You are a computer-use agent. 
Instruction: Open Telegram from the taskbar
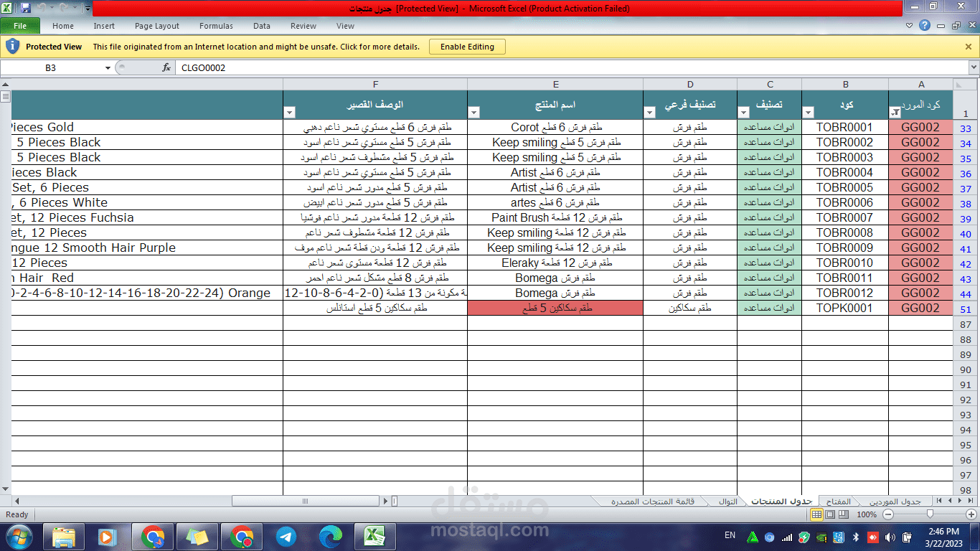286,537
